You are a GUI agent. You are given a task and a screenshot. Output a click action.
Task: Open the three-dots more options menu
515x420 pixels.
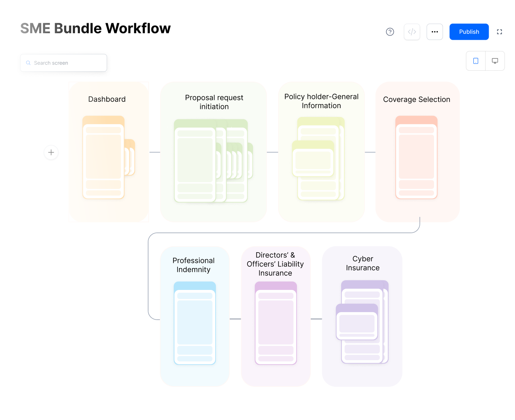click(435, 32)
